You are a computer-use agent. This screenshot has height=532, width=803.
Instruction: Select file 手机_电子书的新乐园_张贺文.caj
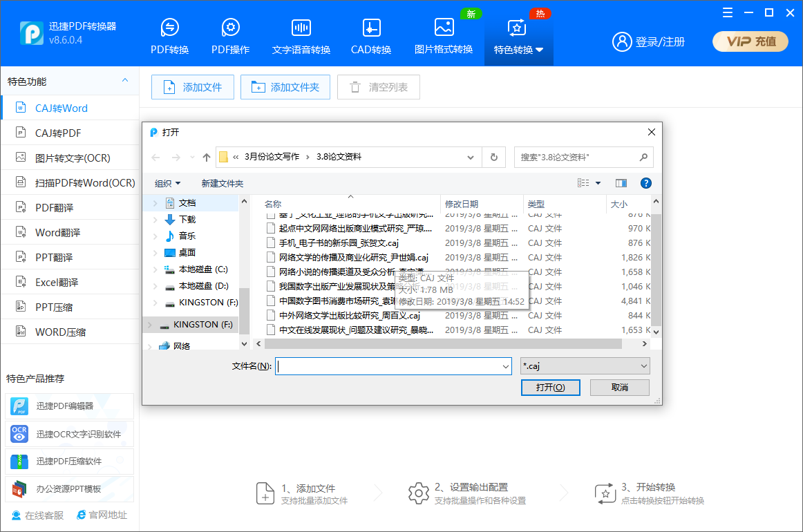pos(339,243)
